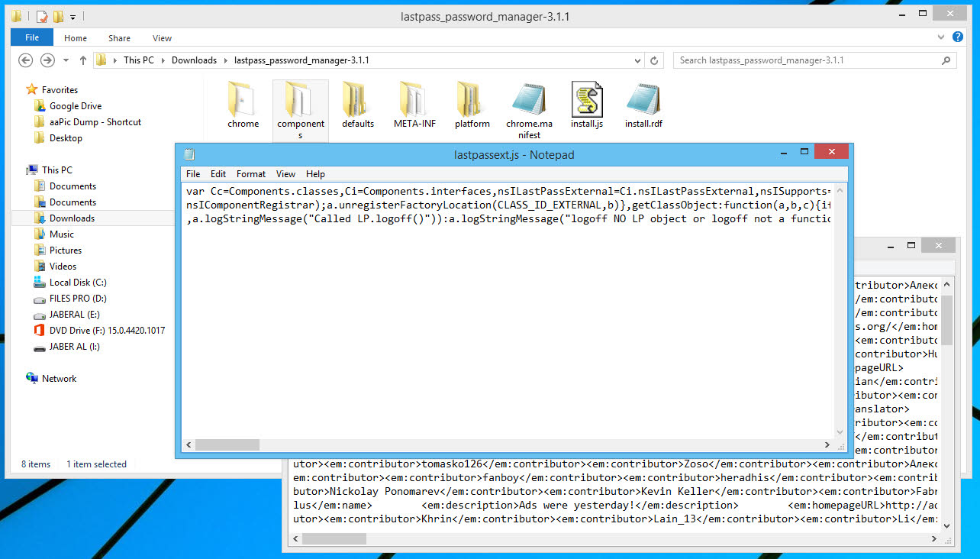Navigate back with the back arrow
This screenshot has height=559, width=980.
coord(25,60)
